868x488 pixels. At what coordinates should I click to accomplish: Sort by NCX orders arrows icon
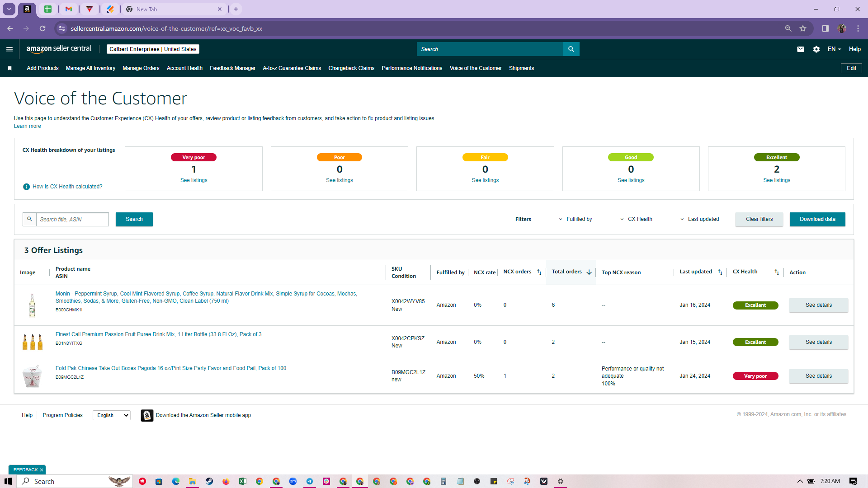point(539,272)
